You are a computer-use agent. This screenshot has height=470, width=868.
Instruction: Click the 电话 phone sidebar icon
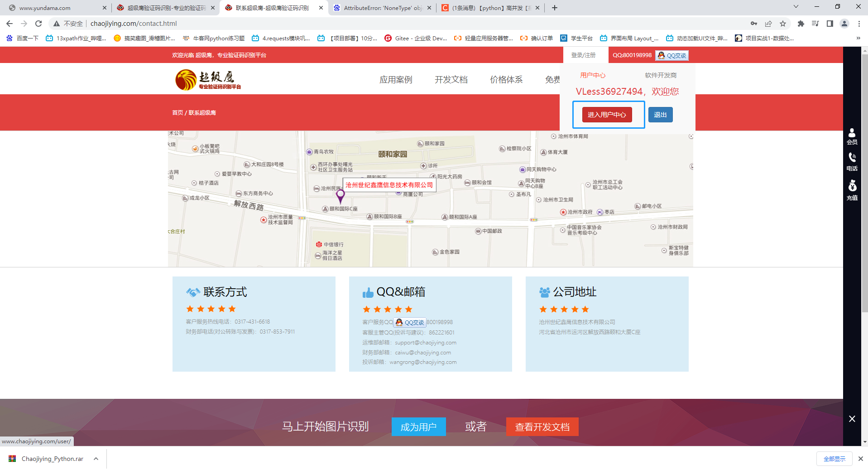point(852,162)
